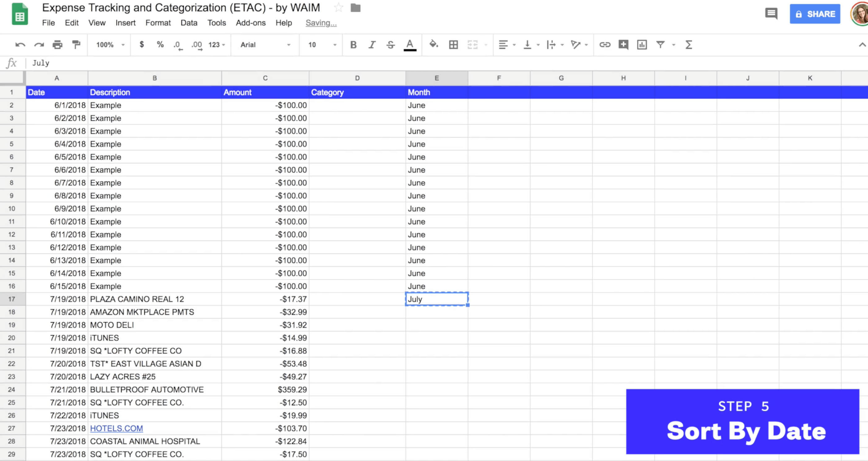The image size is (868, 461).
Task: Click the undo arrow icon
Action: point(20,45)
